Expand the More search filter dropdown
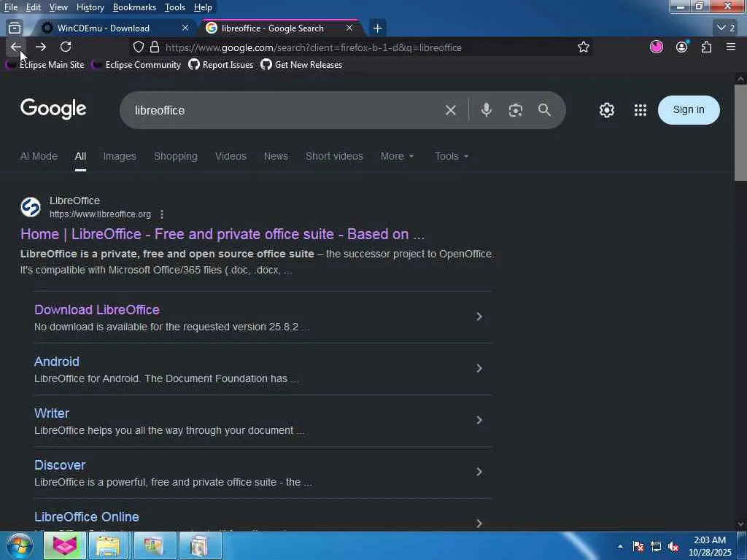The width and height of the screenshot is (747, 560). click(x=397, y=156)
